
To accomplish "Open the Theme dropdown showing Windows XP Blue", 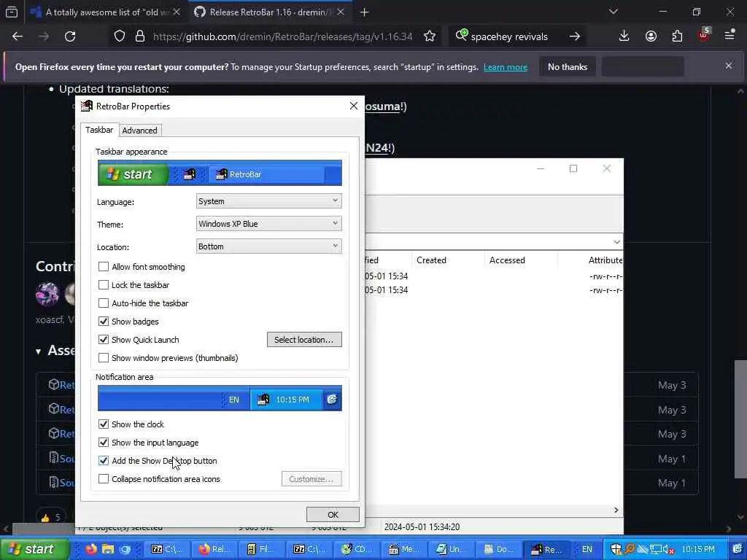I will pos(268,224).
